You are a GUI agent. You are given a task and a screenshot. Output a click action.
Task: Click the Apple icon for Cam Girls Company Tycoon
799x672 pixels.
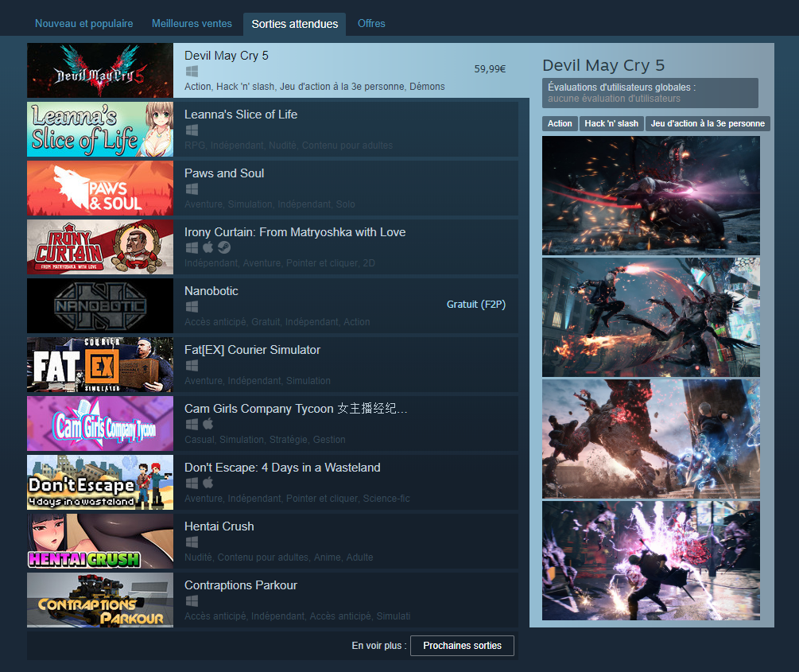pos(208,424)
